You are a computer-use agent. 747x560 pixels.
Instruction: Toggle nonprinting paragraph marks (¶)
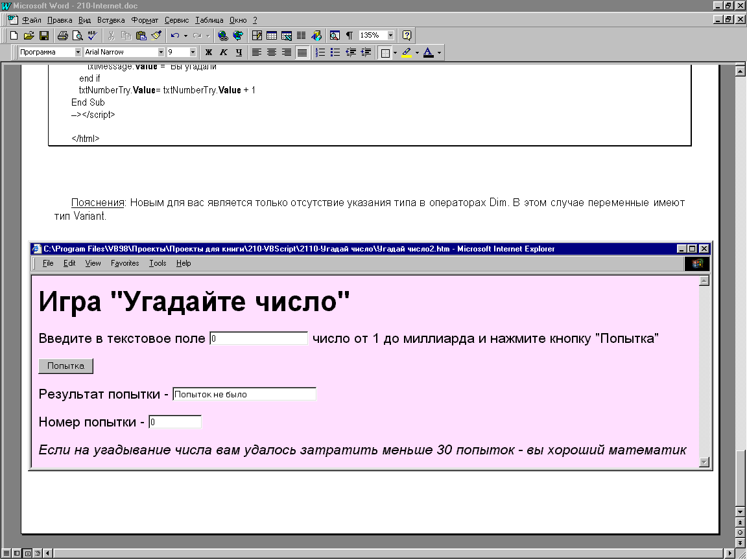pyautogui.click(x=350, y=35)
